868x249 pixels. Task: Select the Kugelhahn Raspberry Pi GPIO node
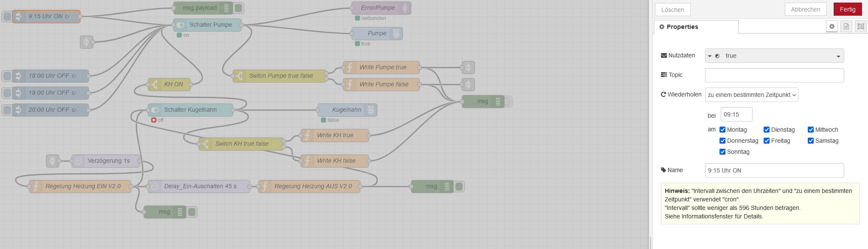coord(347,110)
